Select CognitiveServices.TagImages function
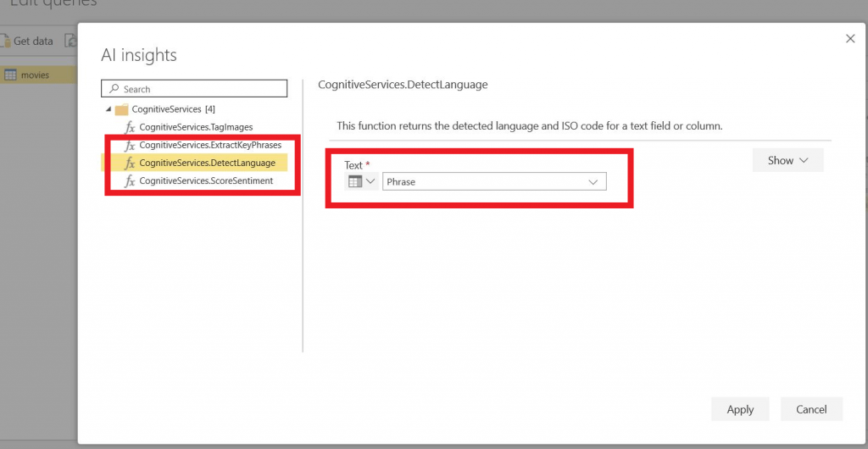Image resolution: width=868 pixels, height=449 pixels. [196, 127]
